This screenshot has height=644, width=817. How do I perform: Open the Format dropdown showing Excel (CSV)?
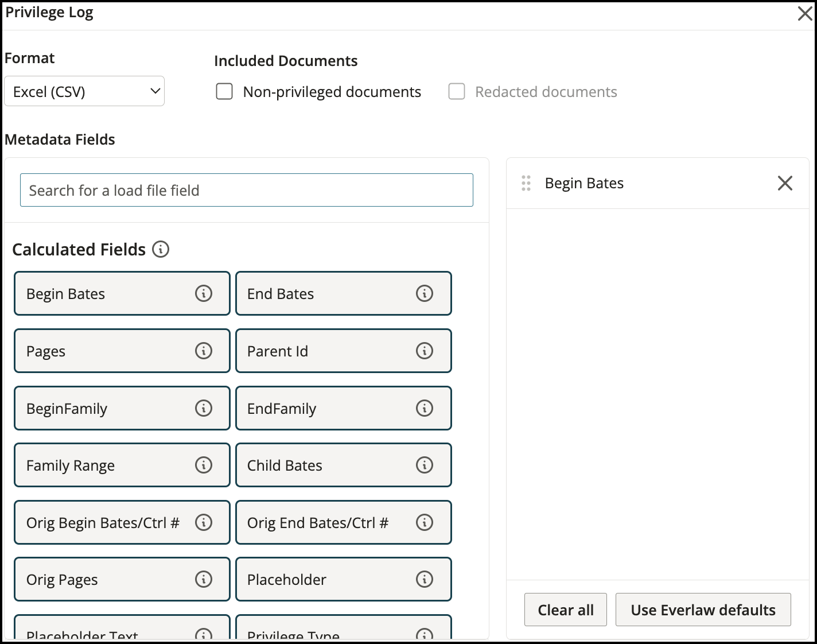(84, 92)
